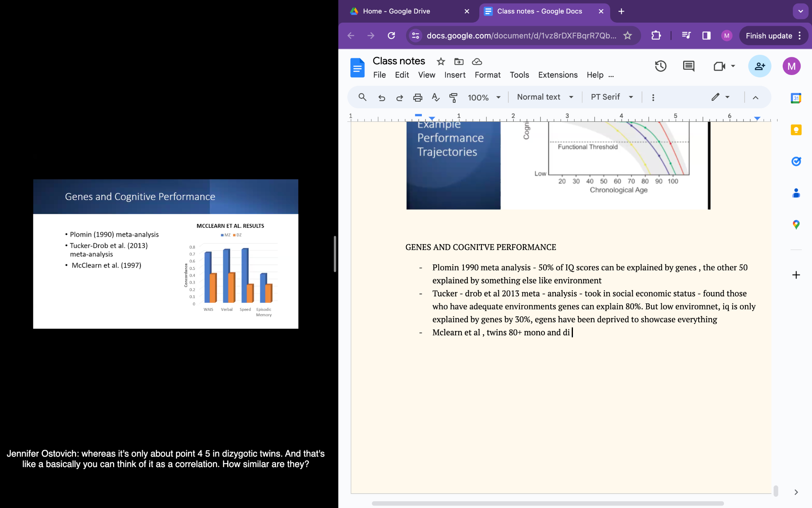Click the Finish update button

(768, 36)
